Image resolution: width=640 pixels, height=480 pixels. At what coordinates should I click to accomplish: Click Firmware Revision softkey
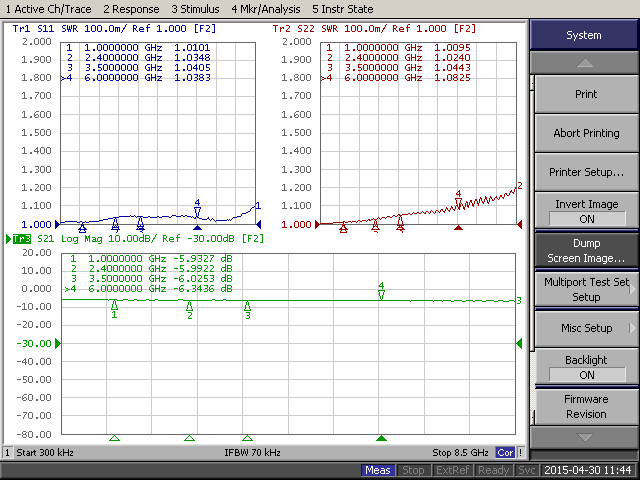(586, 407)
